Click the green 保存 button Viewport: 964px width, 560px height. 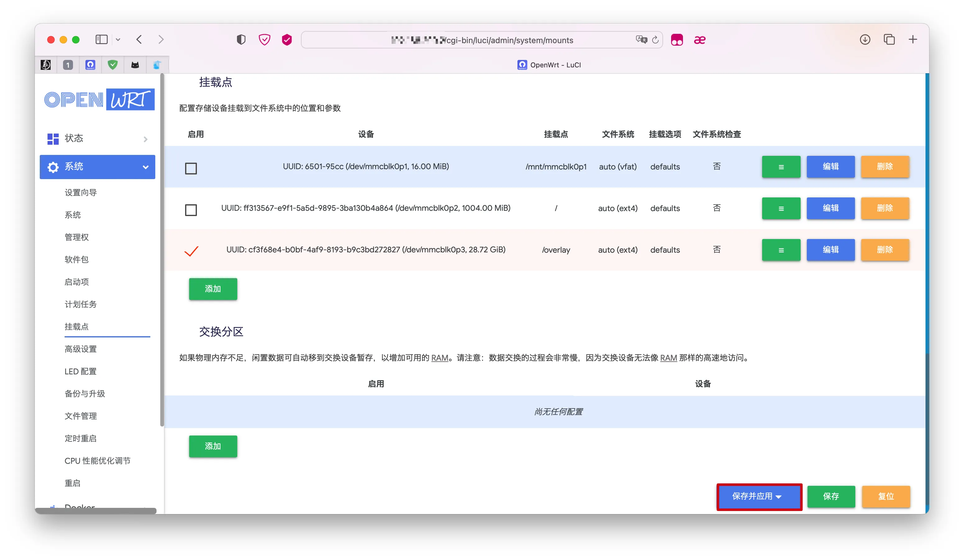pos(831,497)
